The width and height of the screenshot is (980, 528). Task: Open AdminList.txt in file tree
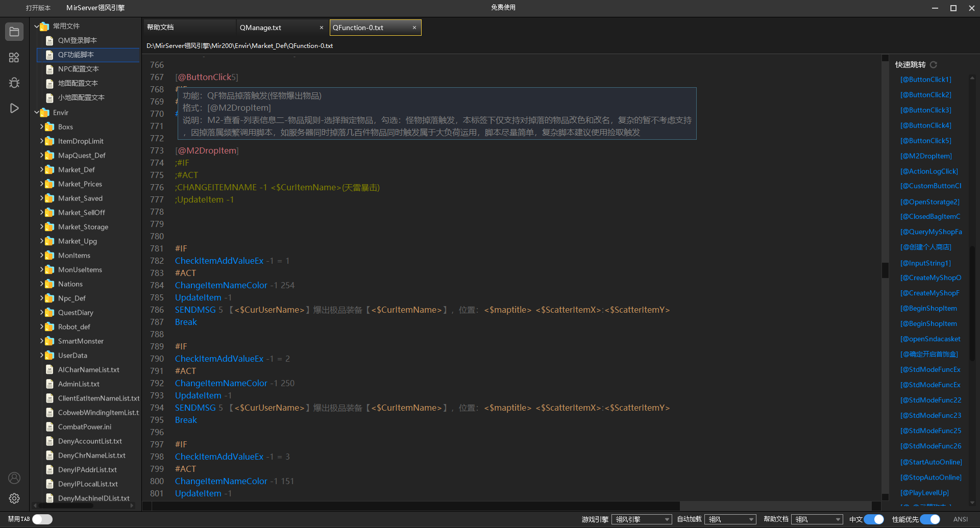click(79, 384)
